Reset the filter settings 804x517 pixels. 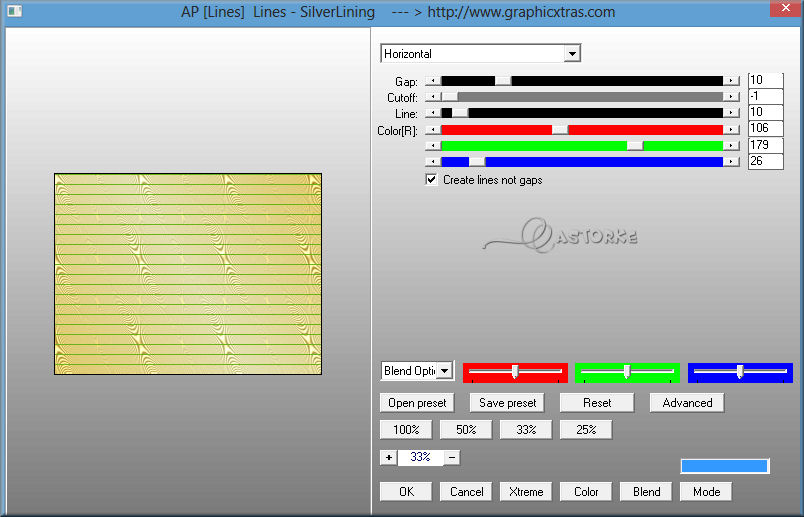click(597, 403)
